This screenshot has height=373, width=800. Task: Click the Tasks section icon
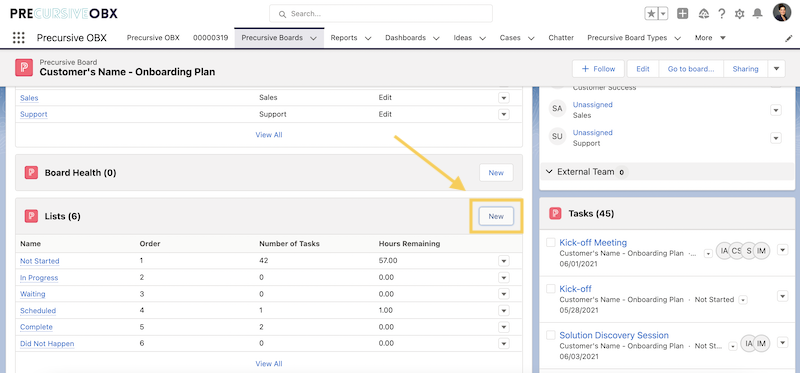(555, 213)
